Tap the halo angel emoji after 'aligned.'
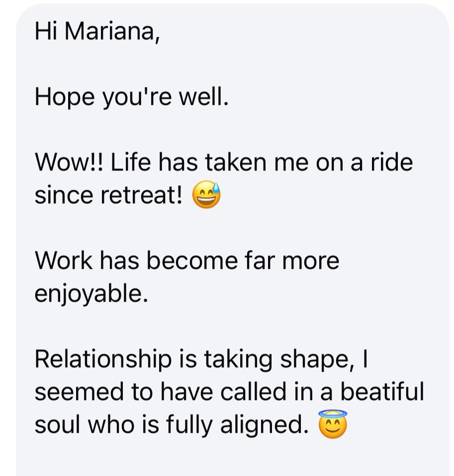The height and width of the screenshot is (476, 454). click(x=333, y=424)
